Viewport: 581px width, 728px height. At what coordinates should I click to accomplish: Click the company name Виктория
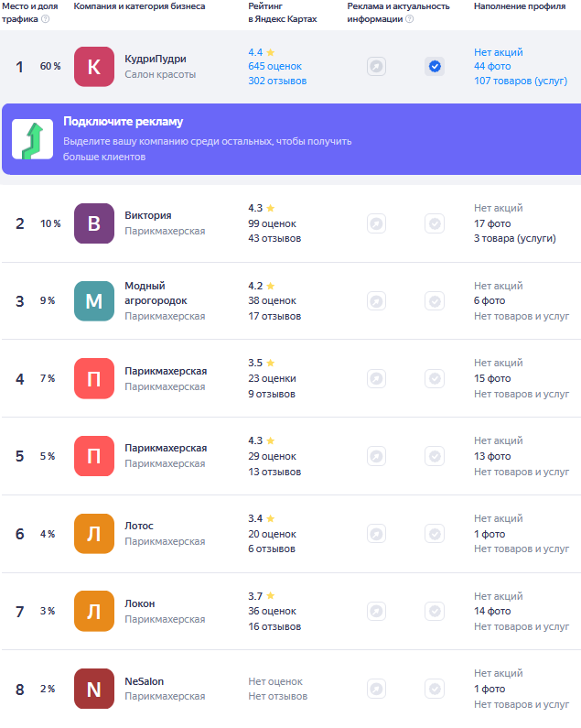(147, 215)
